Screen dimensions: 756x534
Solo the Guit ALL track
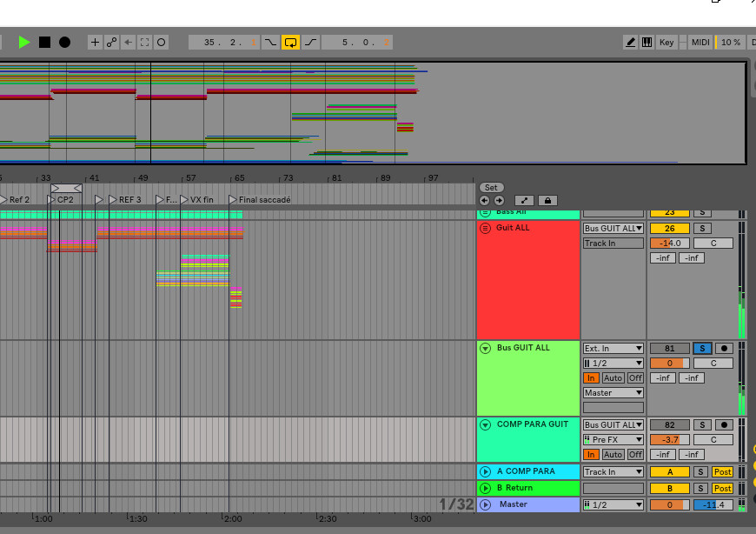[702, 228]
